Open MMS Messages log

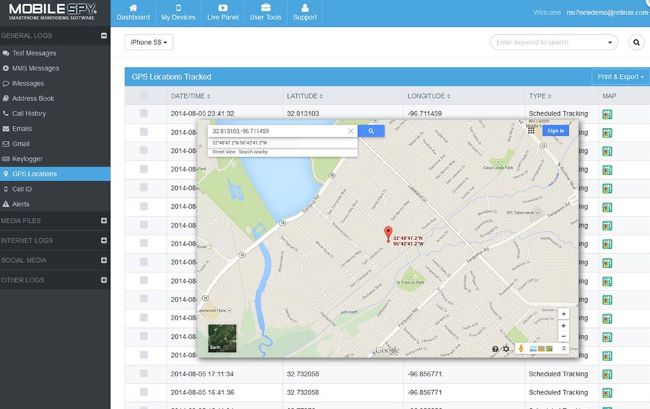point(35,68)
